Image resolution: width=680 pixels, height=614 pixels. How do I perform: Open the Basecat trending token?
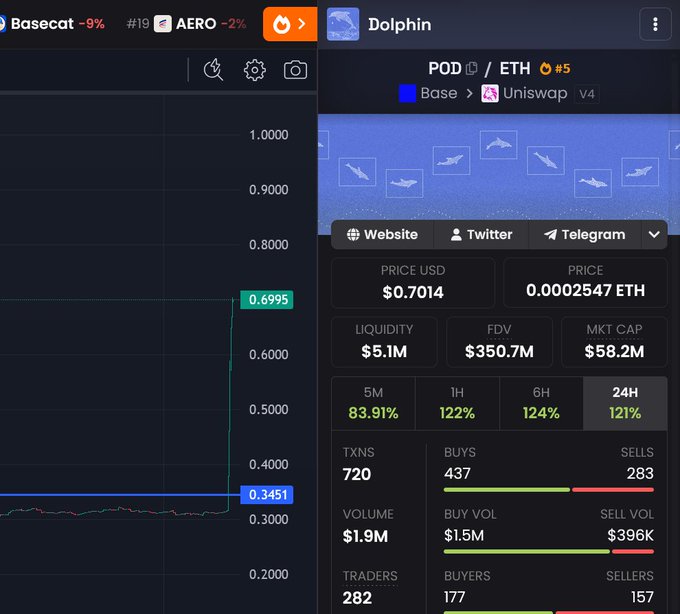coord(52,23)
